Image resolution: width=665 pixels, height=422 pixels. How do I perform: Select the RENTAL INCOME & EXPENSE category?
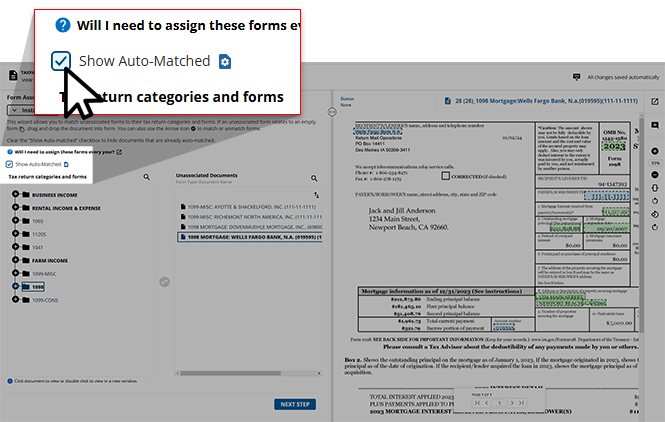tap(66, 208)
